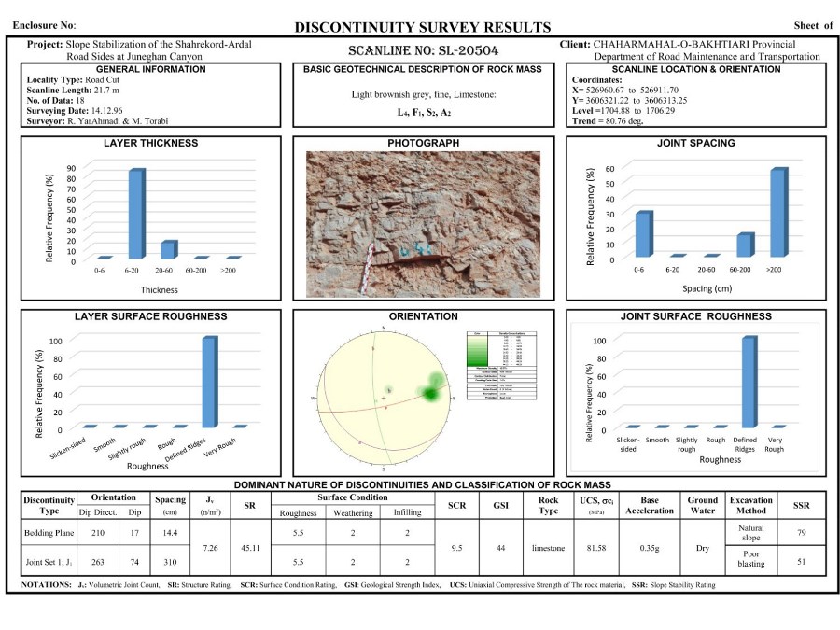Click SSR value 79

click(x=802, y=533)
